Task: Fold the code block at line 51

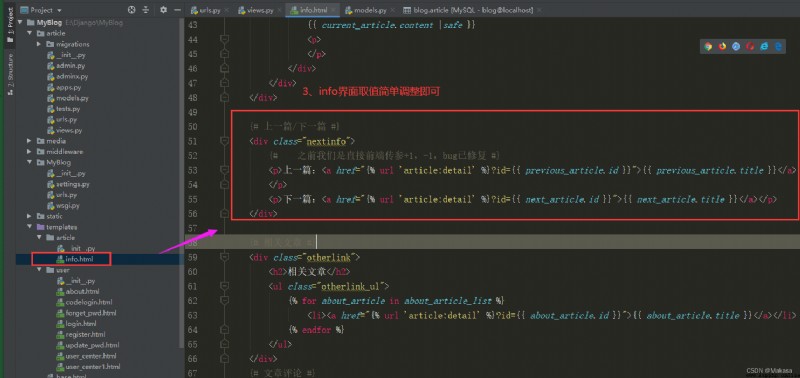Action: point(224,141)
